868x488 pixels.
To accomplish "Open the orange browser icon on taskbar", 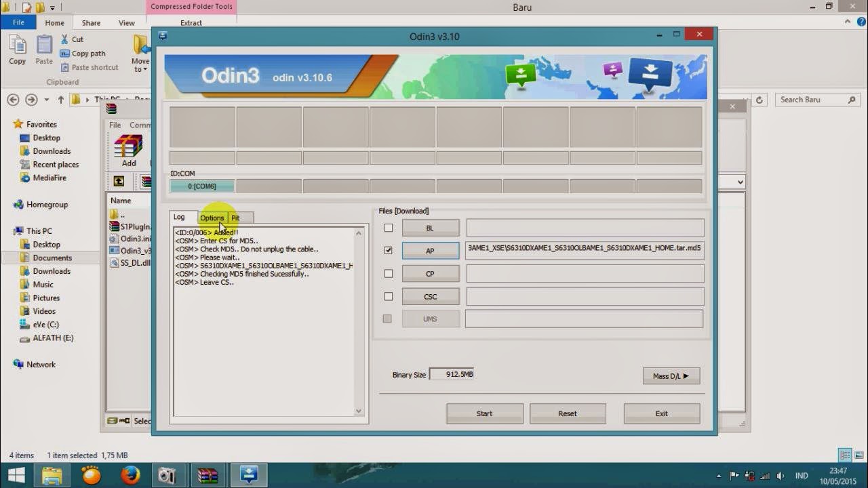I will pos(91,475).
